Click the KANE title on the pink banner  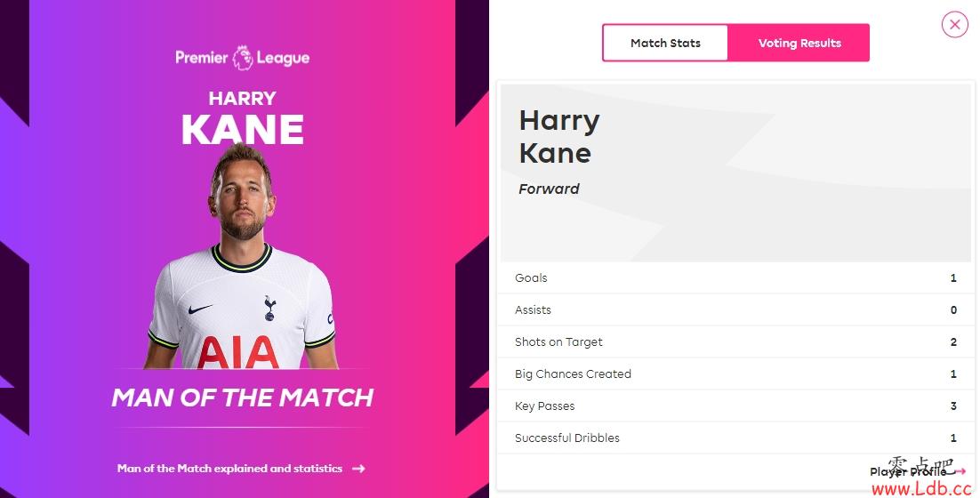coord(243,129)
